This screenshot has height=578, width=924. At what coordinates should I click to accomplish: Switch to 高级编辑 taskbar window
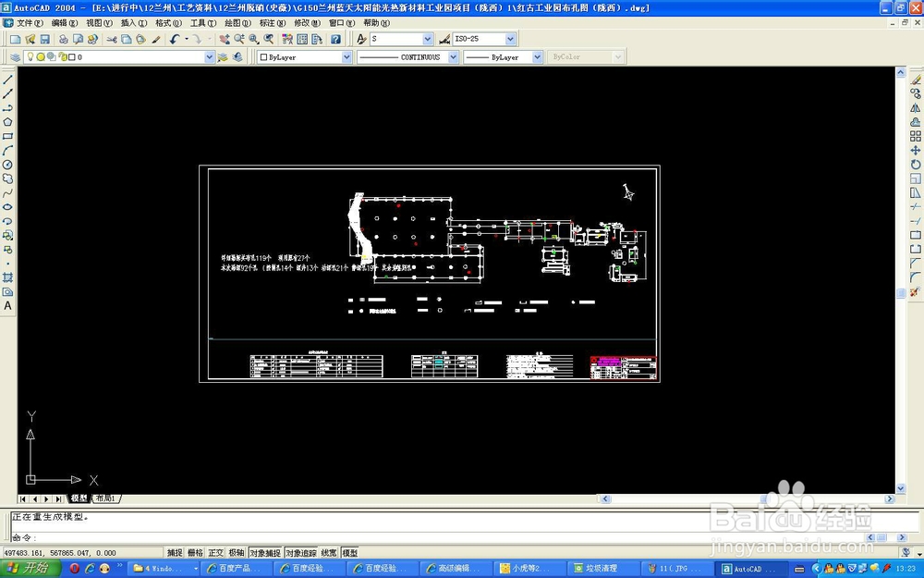tap(457, 569)
